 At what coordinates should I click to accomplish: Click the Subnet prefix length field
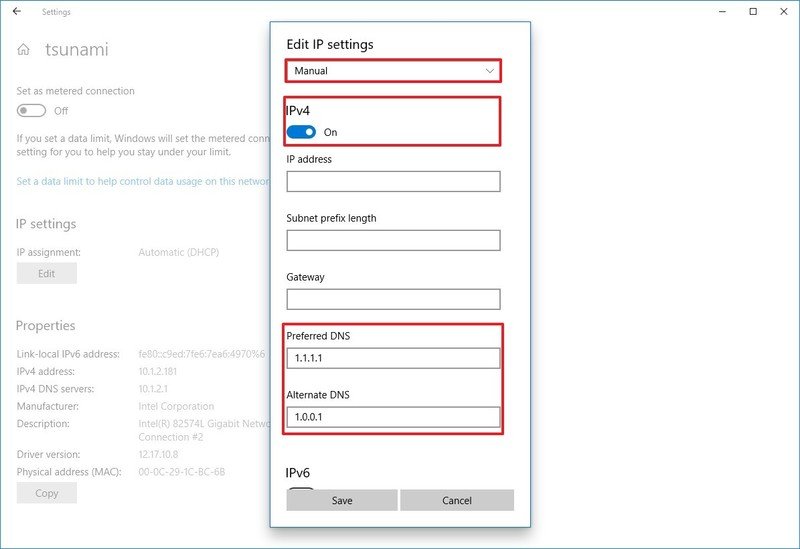tap(393, 240)
